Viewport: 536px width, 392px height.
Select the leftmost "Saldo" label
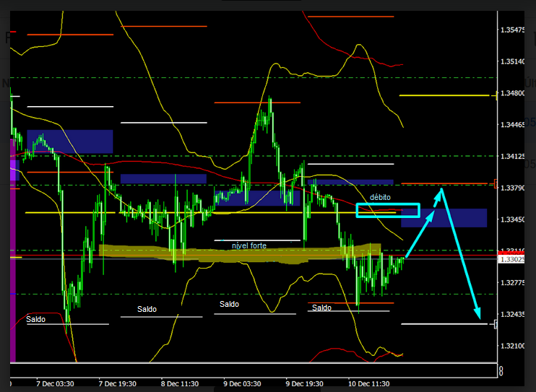tap(35, 318)
